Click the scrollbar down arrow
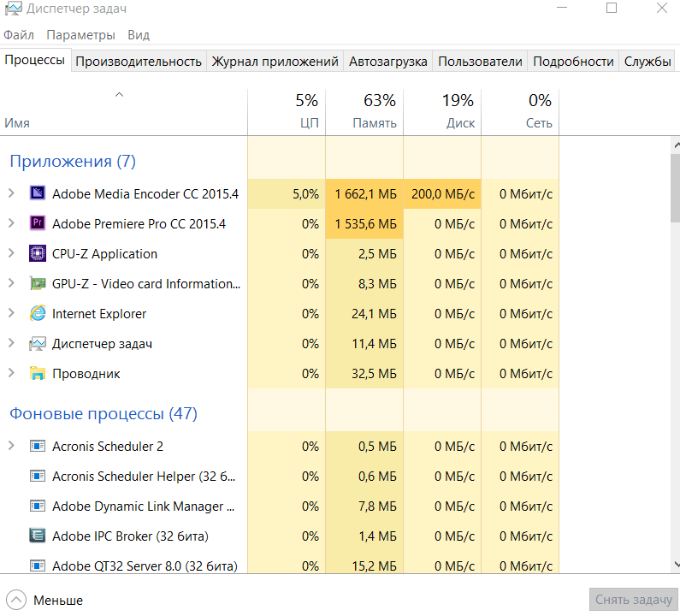This screenshot has width=680, height=616. coord(676,565)
